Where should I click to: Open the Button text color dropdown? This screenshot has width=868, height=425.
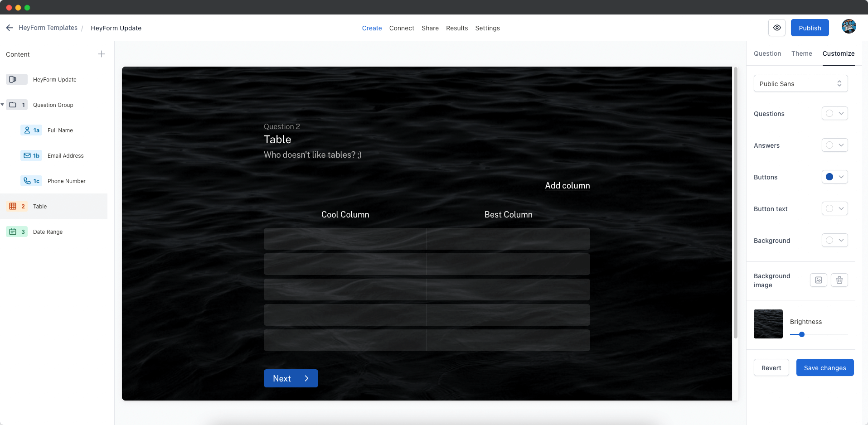[834, 208]
